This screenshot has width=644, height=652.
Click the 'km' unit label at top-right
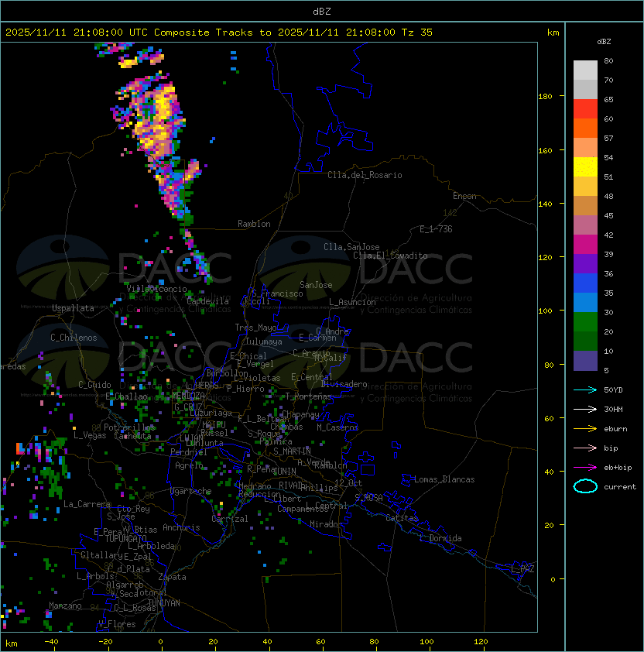pyautogui.click(x=553, y=33)
